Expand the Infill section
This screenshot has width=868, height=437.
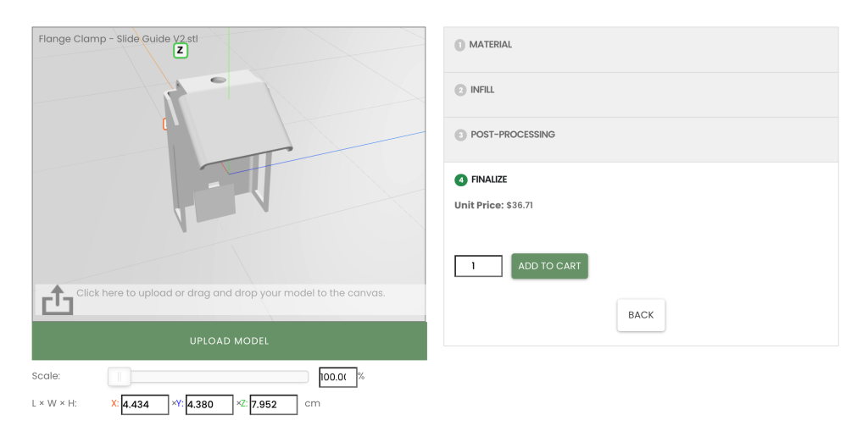click(482, 90)
